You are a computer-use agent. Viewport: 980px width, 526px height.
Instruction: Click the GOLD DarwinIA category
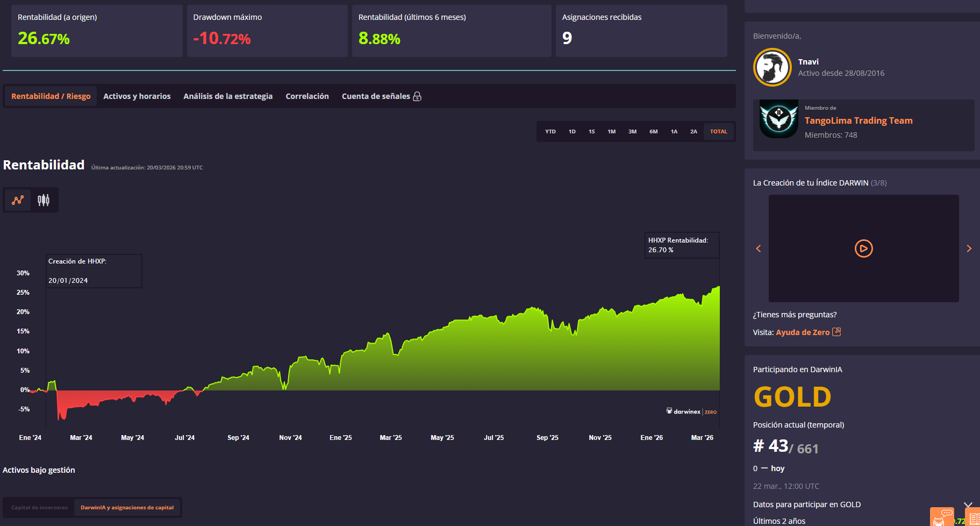point(792,397)
